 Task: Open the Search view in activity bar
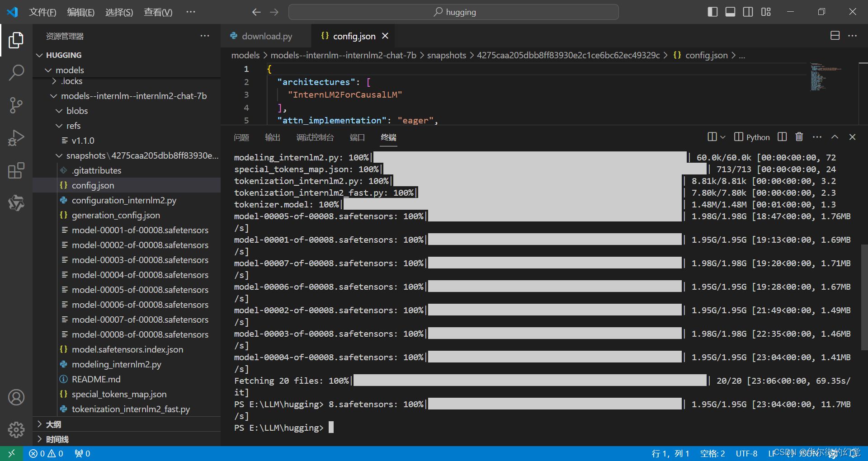pos(16,73)
